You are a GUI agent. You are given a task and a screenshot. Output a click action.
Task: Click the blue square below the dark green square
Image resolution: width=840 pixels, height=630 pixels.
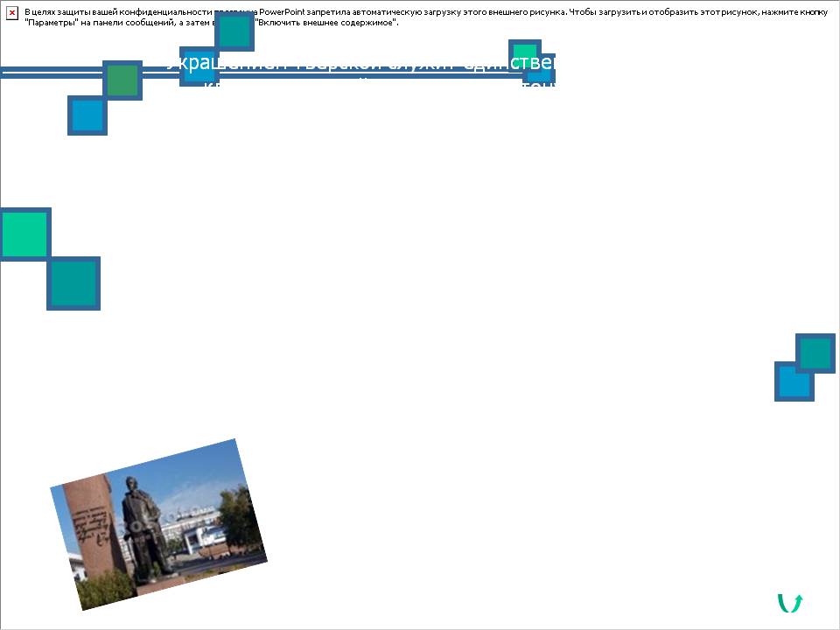pyautogui.click(x=87, y=115)
